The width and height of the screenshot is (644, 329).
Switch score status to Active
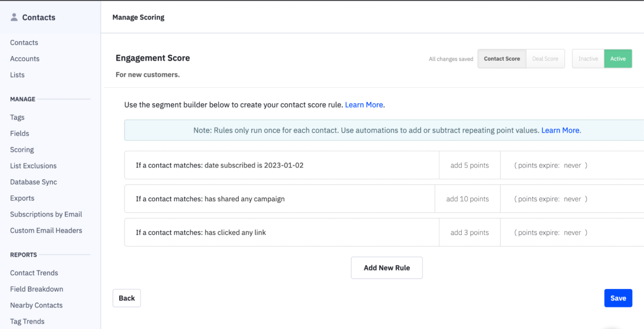618,59
